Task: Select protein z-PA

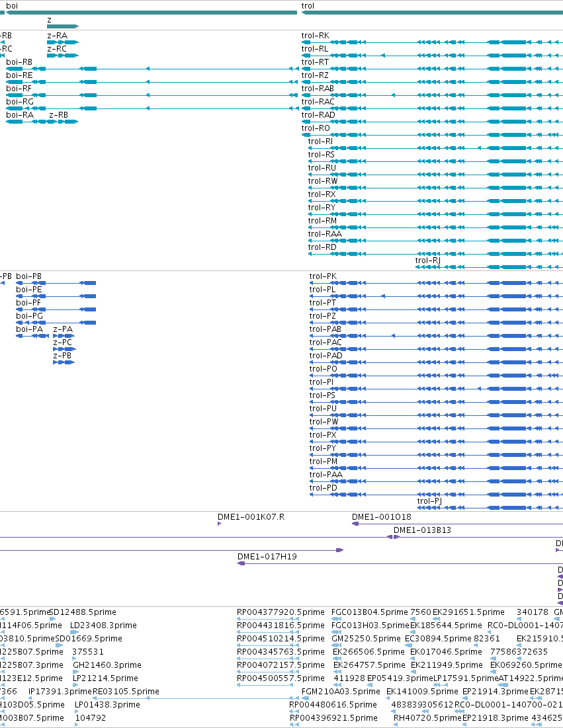Action: (x=64, y=336)
